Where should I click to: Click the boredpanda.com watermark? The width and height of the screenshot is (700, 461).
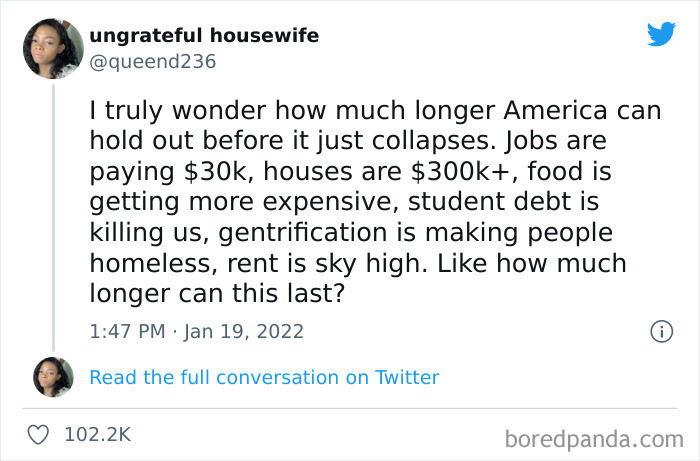593,437
